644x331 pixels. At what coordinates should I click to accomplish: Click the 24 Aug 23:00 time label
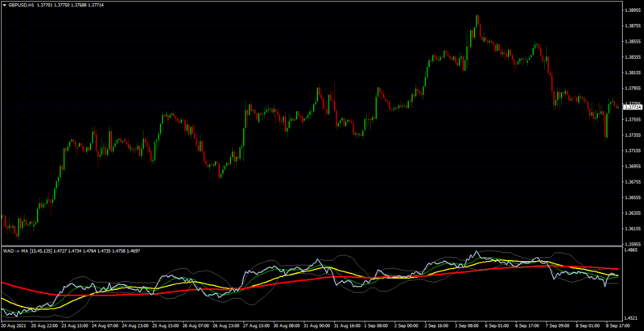135,325
